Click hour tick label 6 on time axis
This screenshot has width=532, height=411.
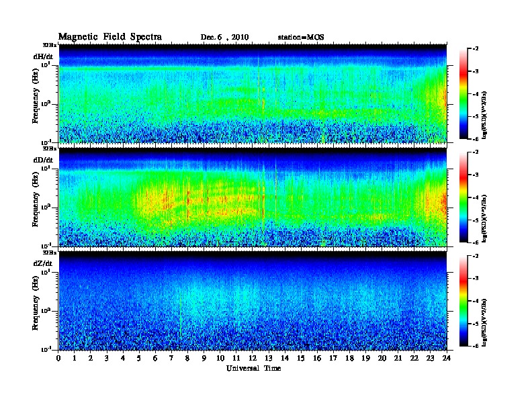click(155, 359)
